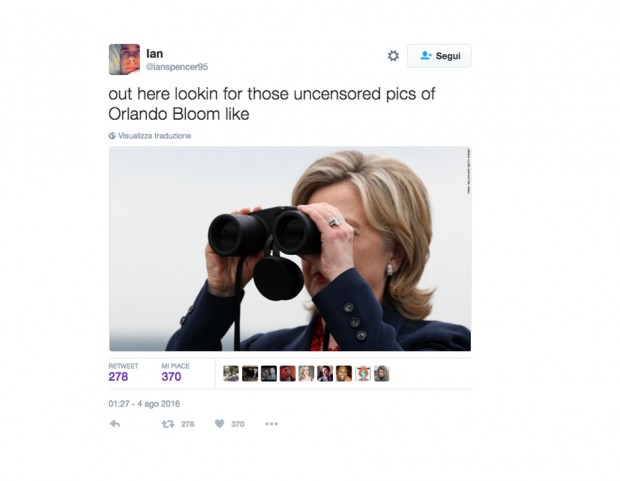This screenshot has height=481, width=620.
Task: Follow the user with Segui button
Action: coord(439,56)
